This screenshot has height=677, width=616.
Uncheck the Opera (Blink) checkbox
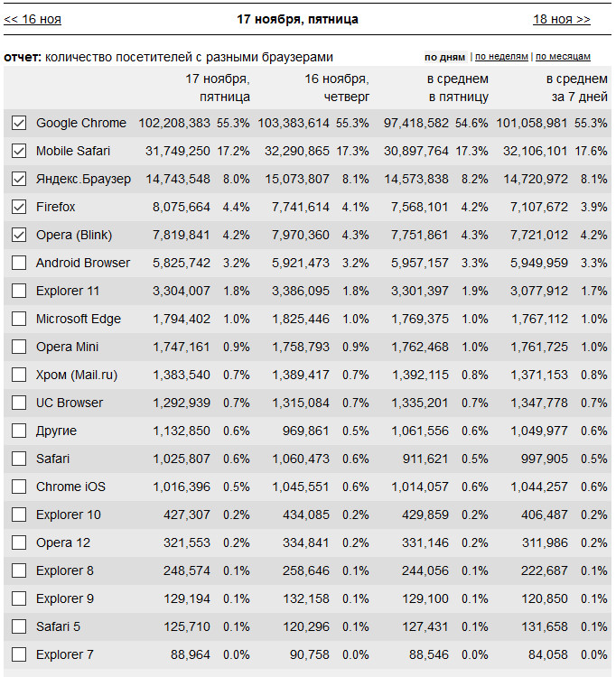[x=19, y=235]
